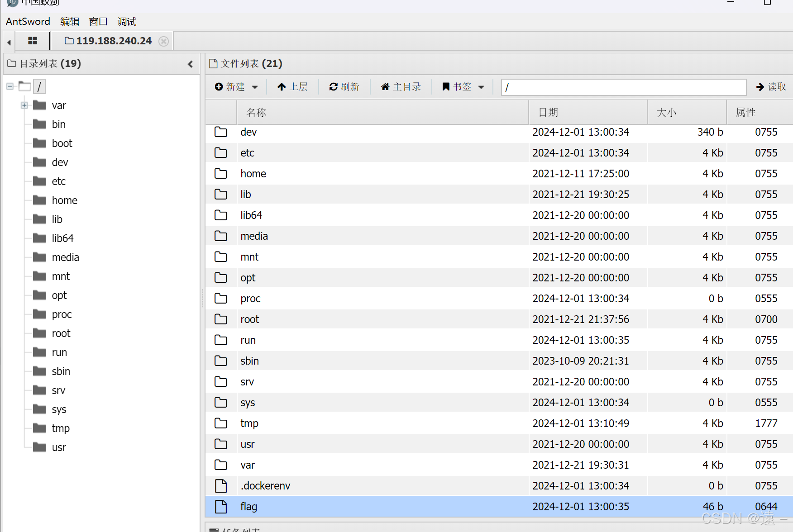This screenshot has height=532, width=793.
Task: Open the 书签 dropdown arrow
Action: 481,86
